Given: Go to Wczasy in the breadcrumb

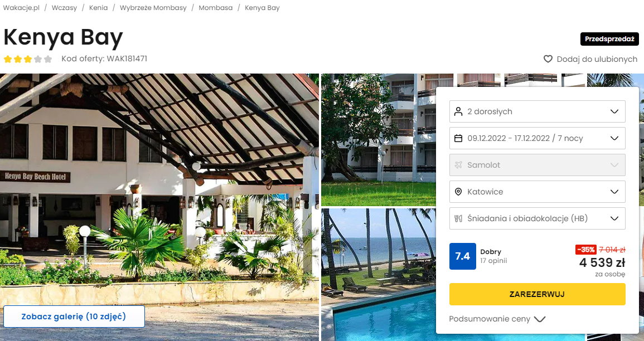Looking at the screenshot, I should click(64, 8).
